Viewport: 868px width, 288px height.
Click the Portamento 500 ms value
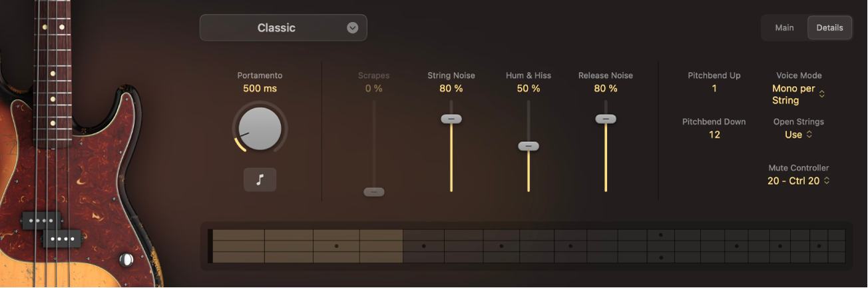260,89
